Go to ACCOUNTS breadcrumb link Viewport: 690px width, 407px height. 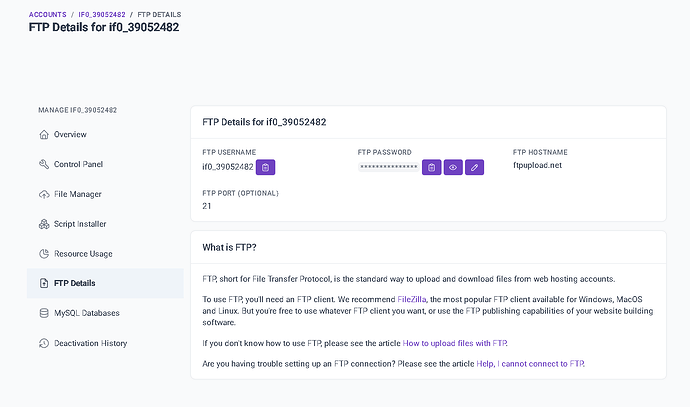48,15
